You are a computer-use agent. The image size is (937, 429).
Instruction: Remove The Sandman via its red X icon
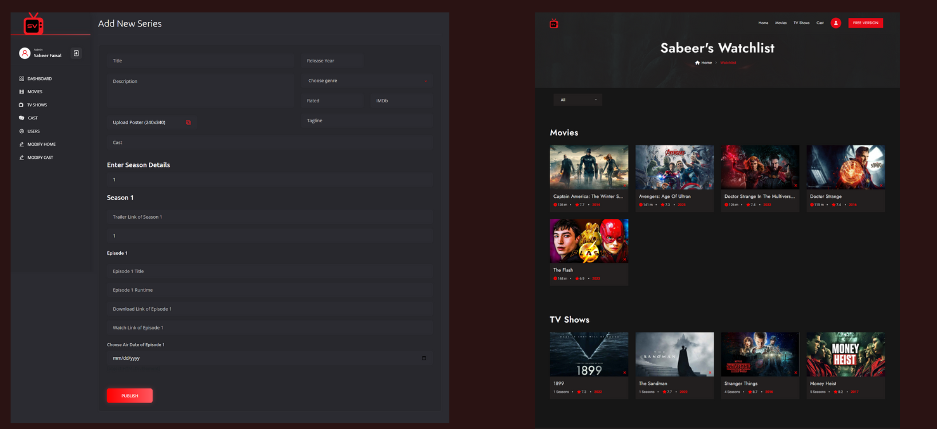709,373
